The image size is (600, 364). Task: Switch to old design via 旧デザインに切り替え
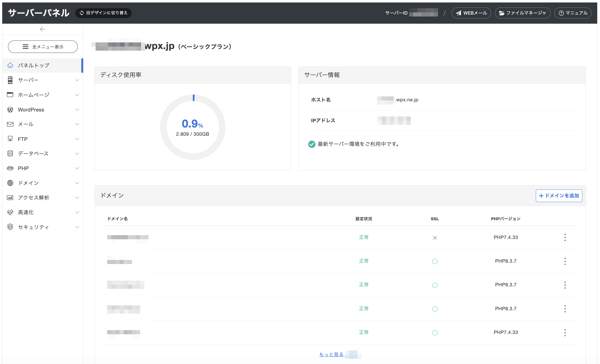point(103,13)
